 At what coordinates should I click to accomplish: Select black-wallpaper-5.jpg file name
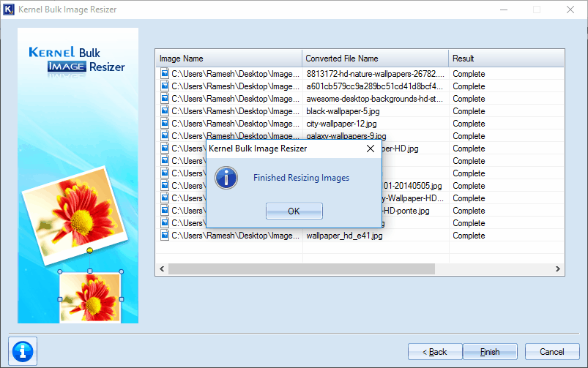[x=343, y=111]
